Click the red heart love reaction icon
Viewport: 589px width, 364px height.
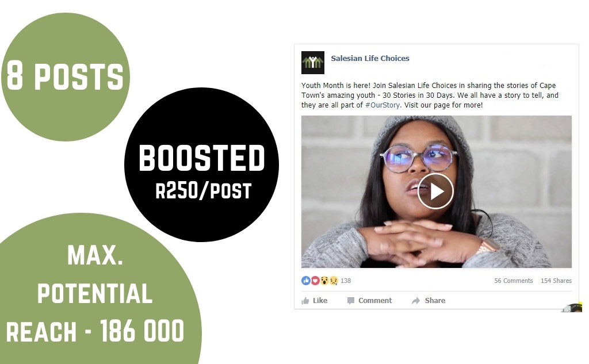pyautogui.click(x=315, y=281)
